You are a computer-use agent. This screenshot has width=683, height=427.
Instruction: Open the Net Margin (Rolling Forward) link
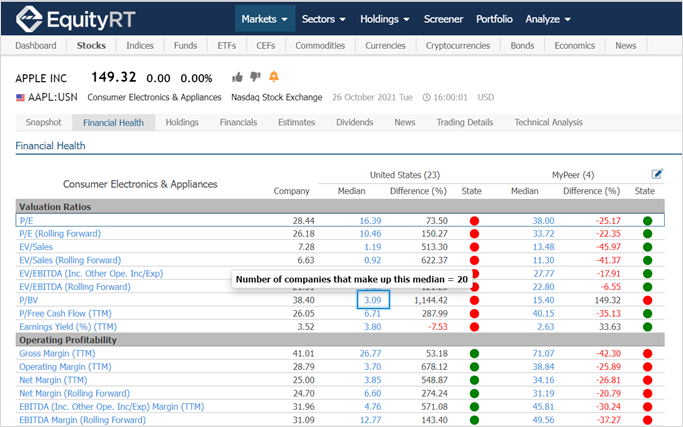pos(74,393)
